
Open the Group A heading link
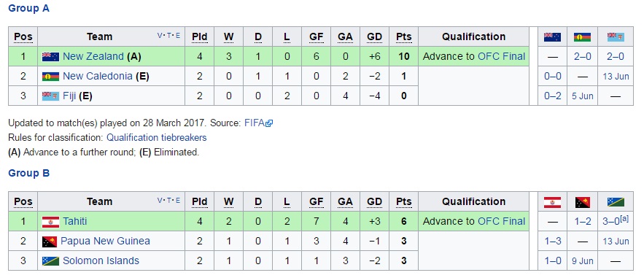pos(28,8)
